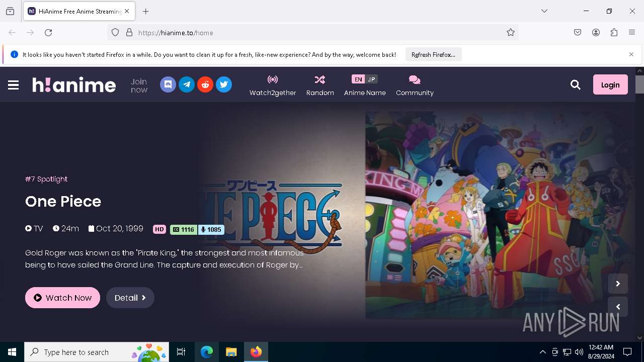The width and height of the screenshot is (644, 362).
Task: Dismiss the Firefox notification bar
Action: pyautogui.click(x=631, y=54)
